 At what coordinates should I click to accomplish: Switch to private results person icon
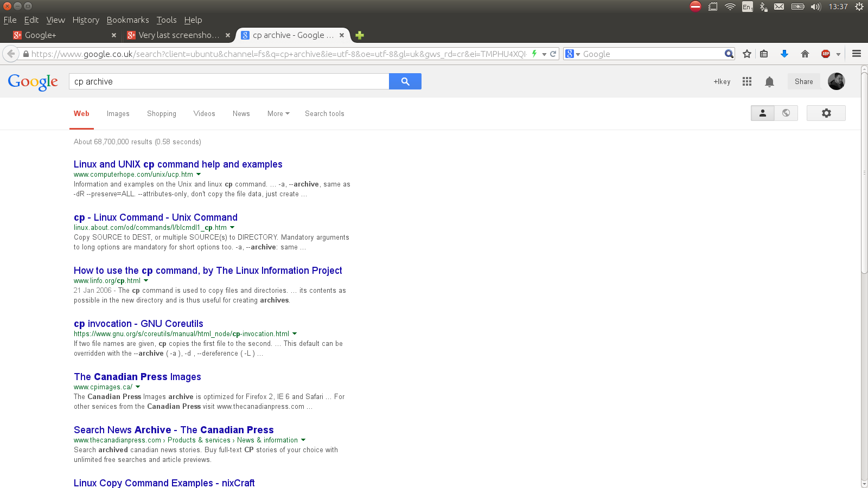point(762,113)
